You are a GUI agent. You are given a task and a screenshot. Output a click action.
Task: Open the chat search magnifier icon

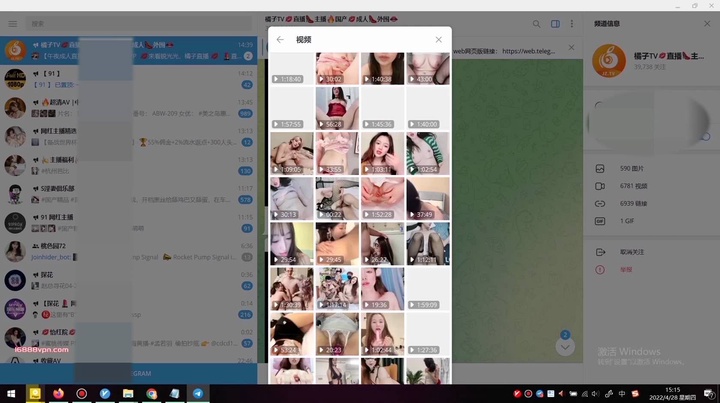(x=536, y=24)
